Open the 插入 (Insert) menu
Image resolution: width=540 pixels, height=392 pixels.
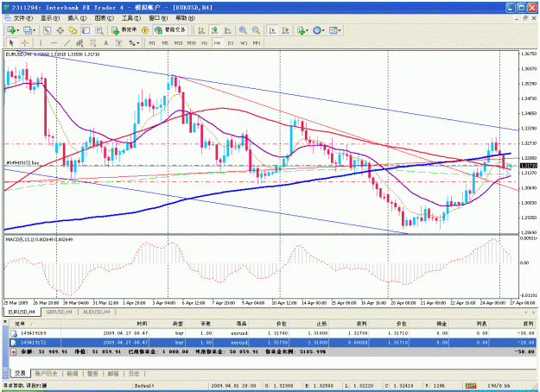click(x=77, y=18)
